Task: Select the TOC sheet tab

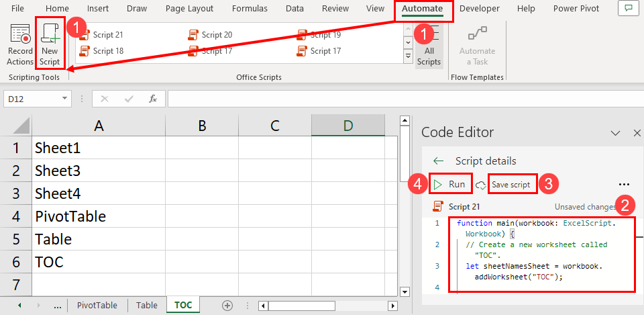Action: coord(183,305)
